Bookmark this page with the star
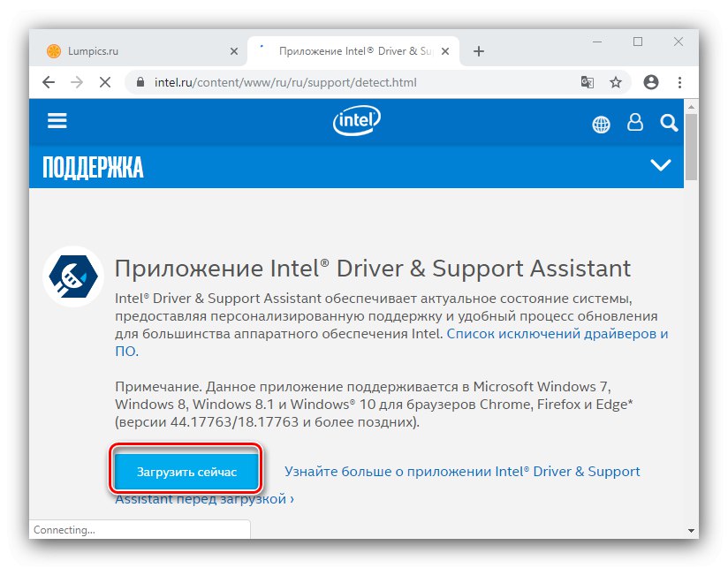Screen dimensions: 728x568 616,82
